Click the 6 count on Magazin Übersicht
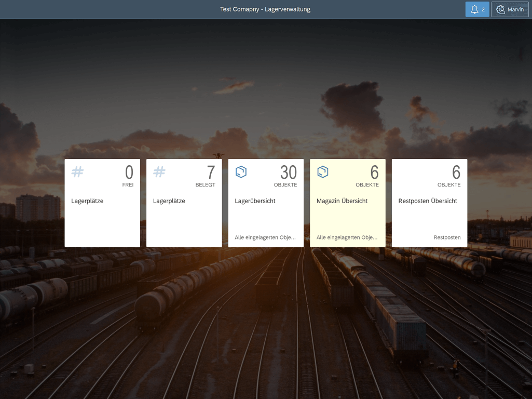The height and width of the screenshot is (399, 532). (x=374, y=172)
